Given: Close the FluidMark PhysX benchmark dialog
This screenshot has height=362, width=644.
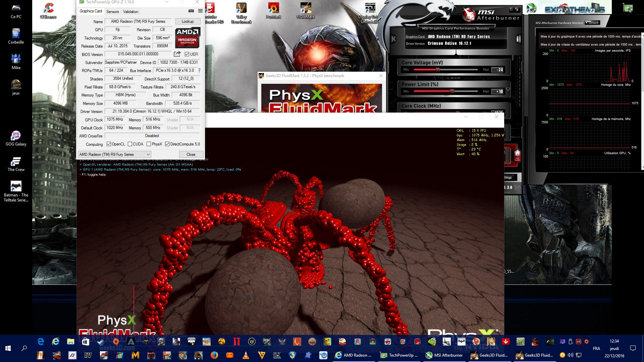Looking at the screenshot, I should coord(381,76).
